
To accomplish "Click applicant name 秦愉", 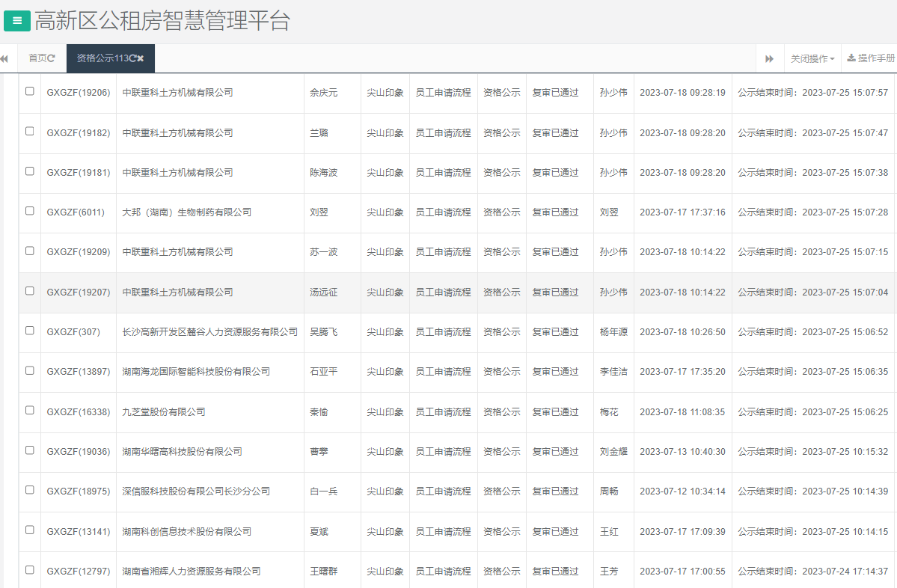I will (x=319, y=412).
